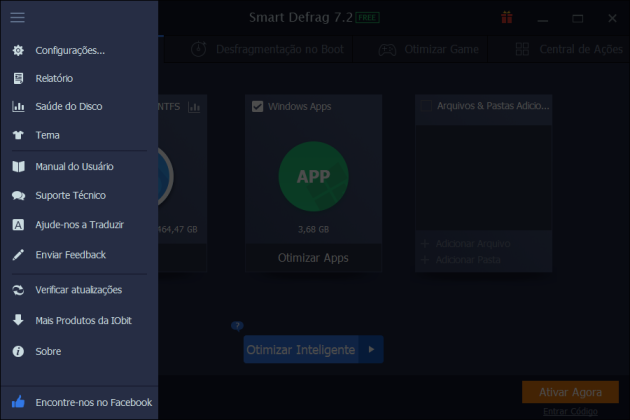Click the Enviar Feedback pencil icon
This screenshot has height=420, width=630.
point(18,255)
